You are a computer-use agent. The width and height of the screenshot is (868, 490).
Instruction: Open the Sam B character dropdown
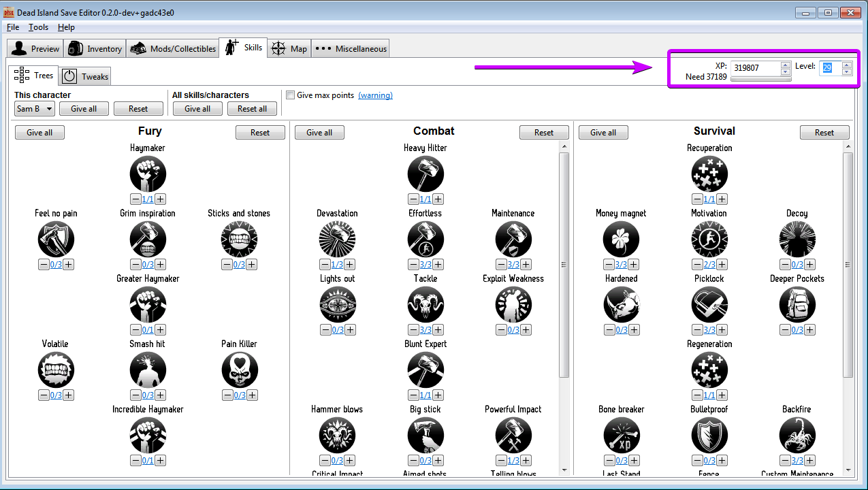(35, 109)
